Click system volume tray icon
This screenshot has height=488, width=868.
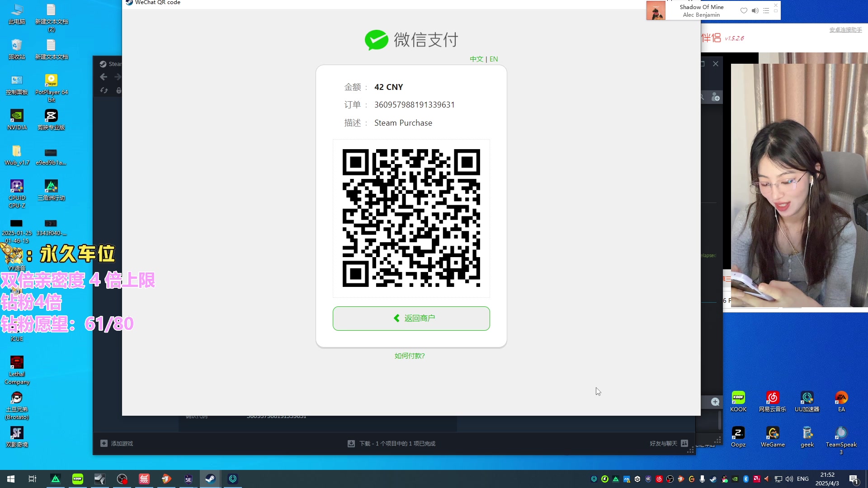tap(789, 479)
